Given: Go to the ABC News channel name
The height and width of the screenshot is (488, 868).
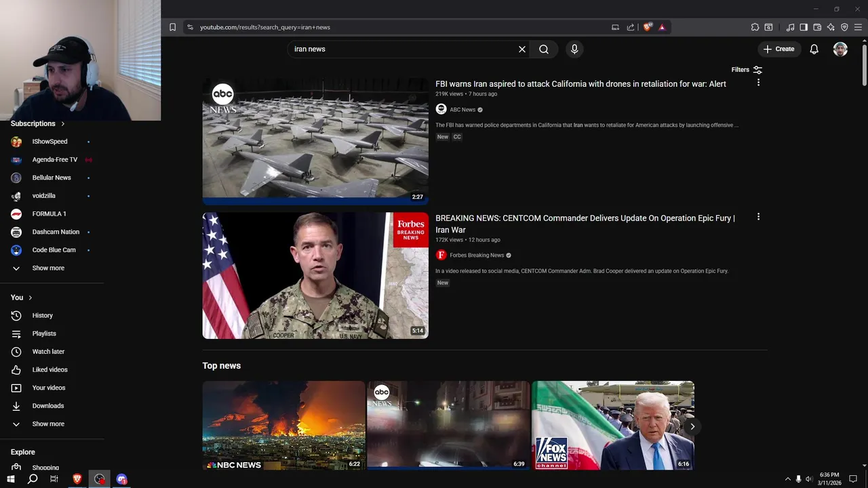Looking at the screenshot, I should (462, 110).
